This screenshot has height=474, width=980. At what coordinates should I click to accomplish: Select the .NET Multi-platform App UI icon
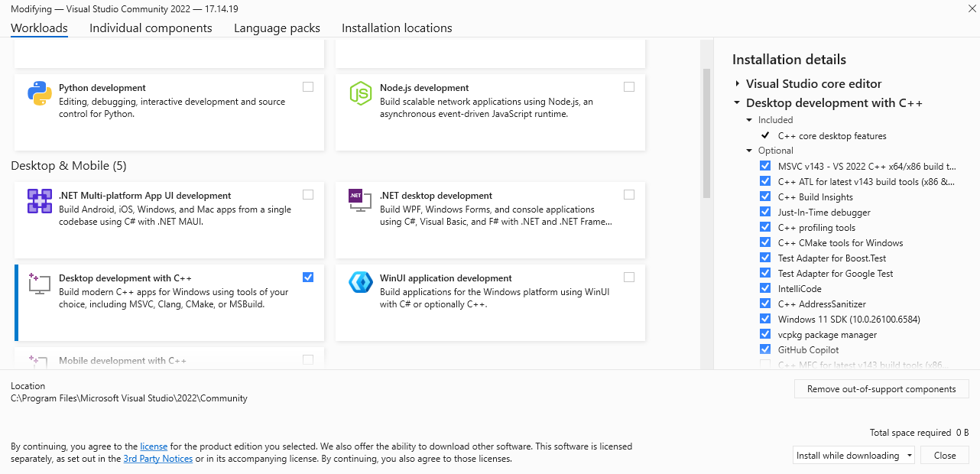pyautogui.click(x=39, y=202)
